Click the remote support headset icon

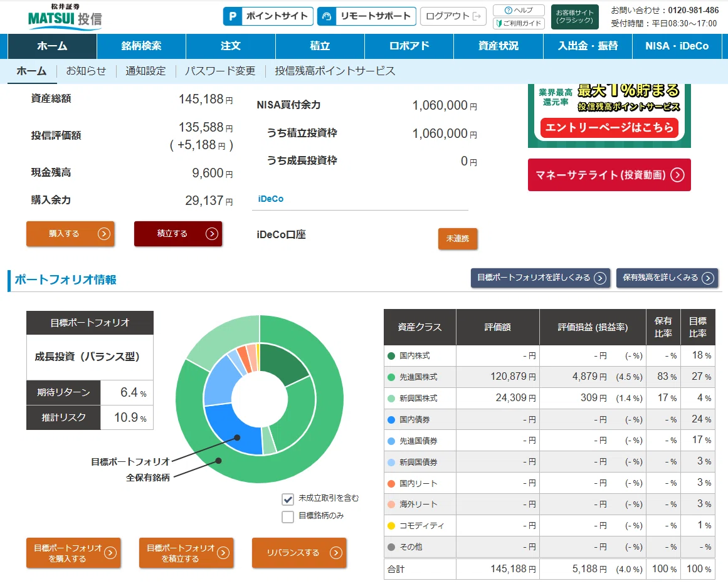327,16
